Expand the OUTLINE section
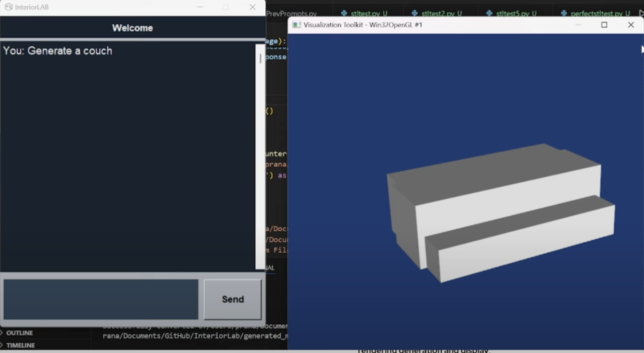Screen dimensions: 644x353 [x=20, y=332]
